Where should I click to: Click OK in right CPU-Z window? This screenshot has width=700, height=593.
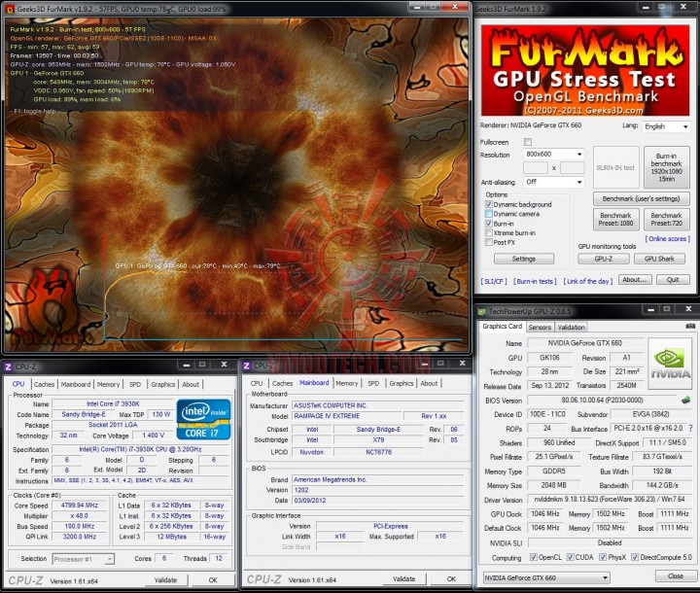click(451, 578)
